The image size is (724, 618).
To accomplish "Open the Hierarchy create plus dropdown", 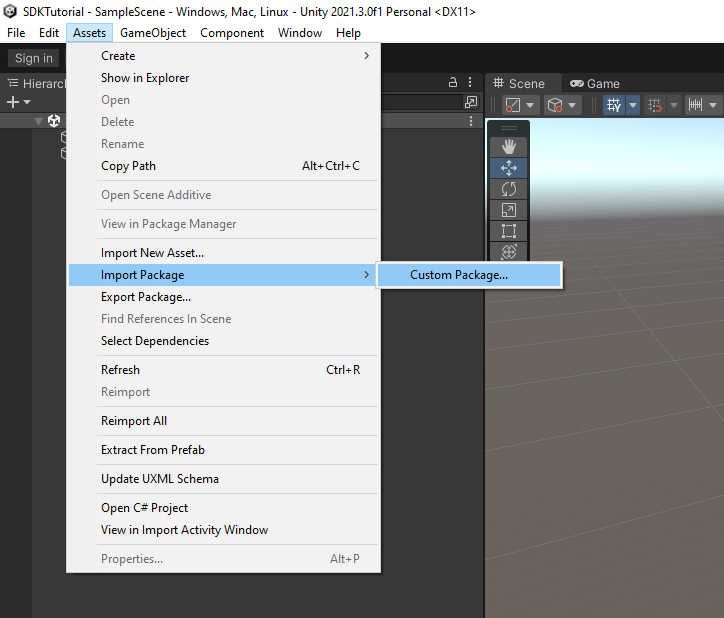I will [19, 102].
